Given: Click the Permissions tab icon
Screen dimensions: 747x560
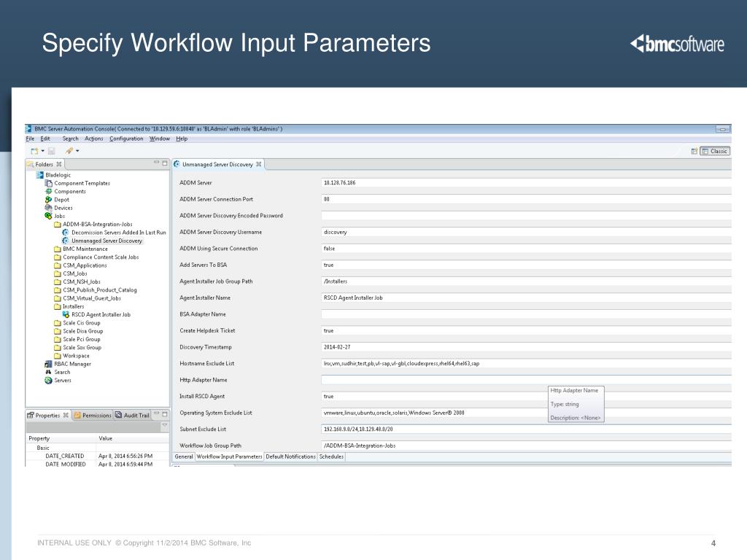Looking at the screenshot, I should click(77, 415).
